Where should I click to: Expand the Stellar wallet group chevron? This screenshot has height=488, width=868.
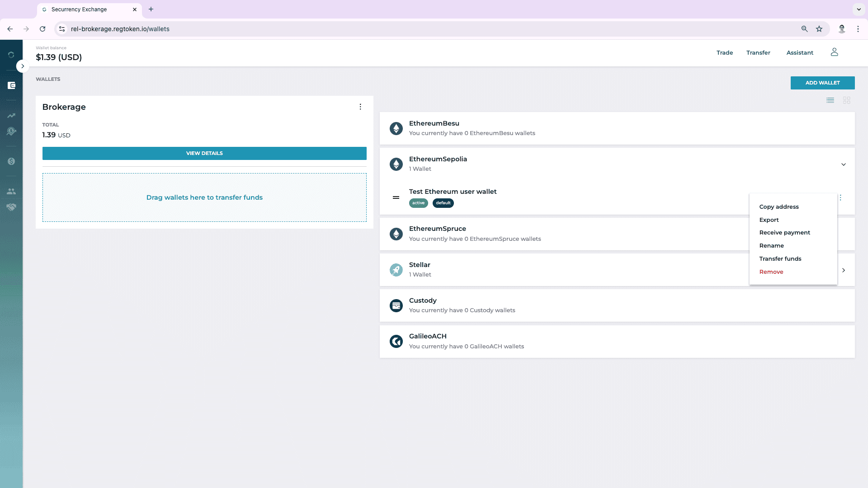843,270
